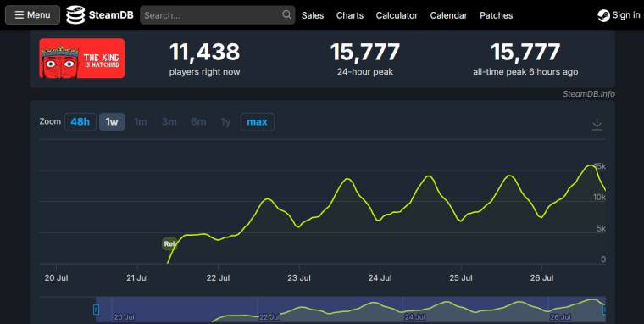This screenshot has width=644, height=324.
Task: Click the Sign in link
Action: click(626, 15)
